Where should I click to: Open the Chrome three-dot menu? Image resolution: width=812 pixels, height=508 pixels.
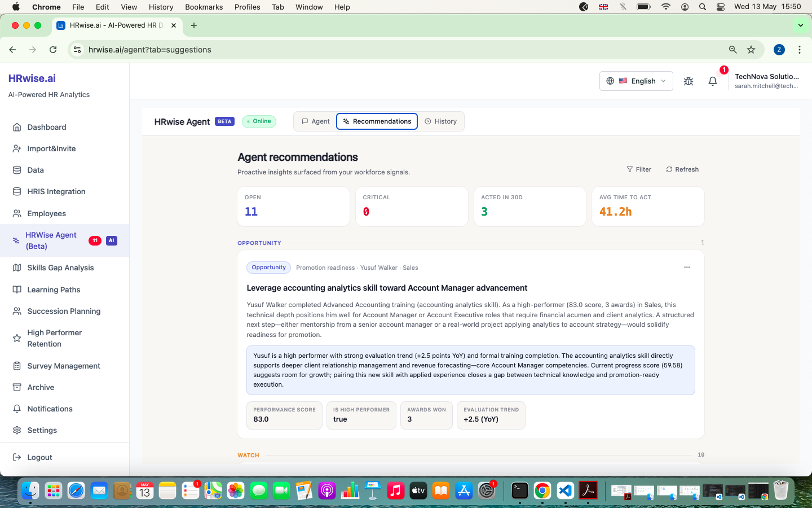[800, 50]
